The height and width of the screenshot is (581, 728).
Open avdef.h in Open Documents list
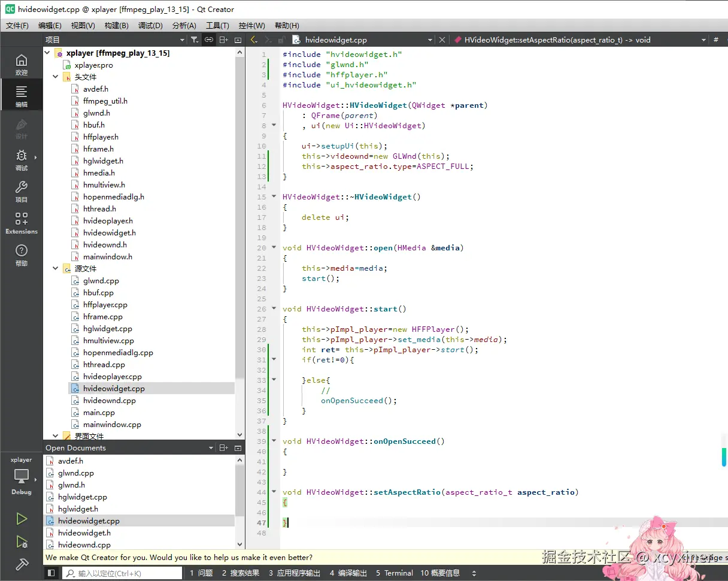pyautogui.click(x=71, y=461)
